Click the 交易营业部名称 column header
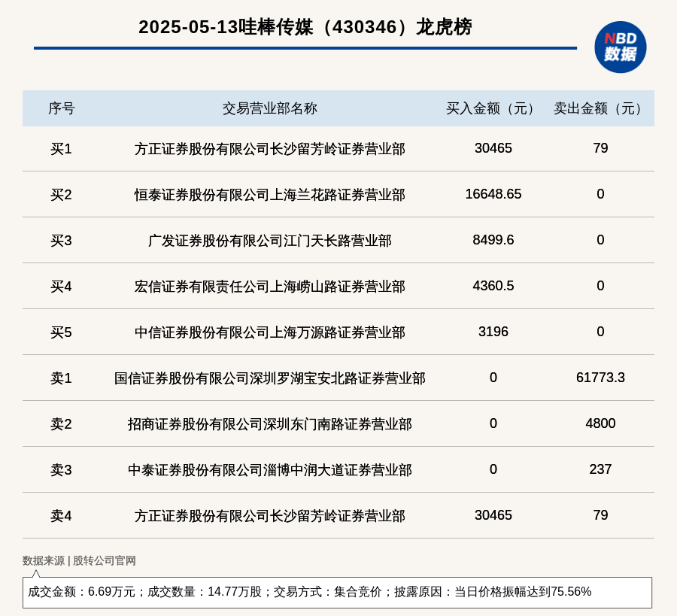This screenshot has height=616, width=677. 270,108
